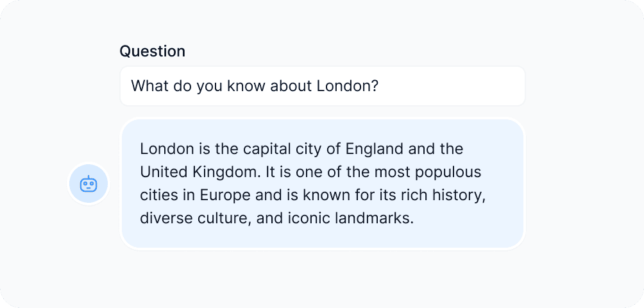This screenshot has height=308, width=644.
Task: Click the word "What" in the question field
Action: click(148, 86)
